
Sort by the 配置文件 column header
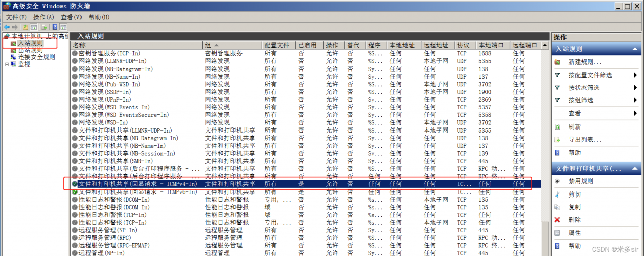point(279,45)
